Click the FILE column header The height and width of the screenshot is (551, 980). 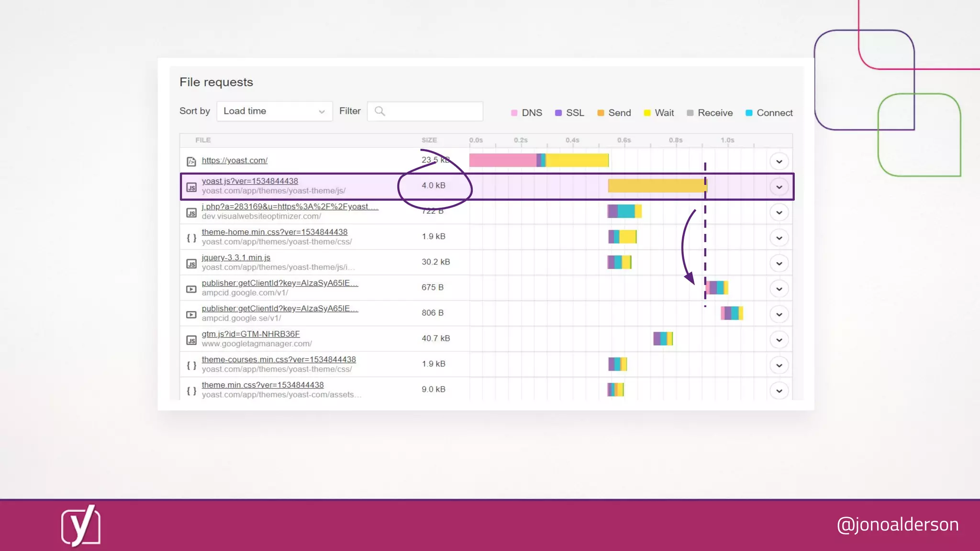(x=203, y=140)
